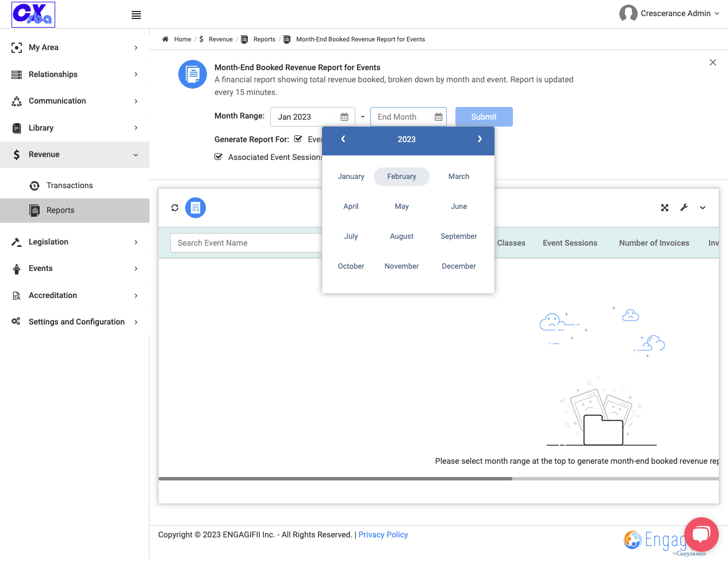Open Reports under Revenue
The image size is (728, 561).
pyautogui.click(x=60, y=210)
